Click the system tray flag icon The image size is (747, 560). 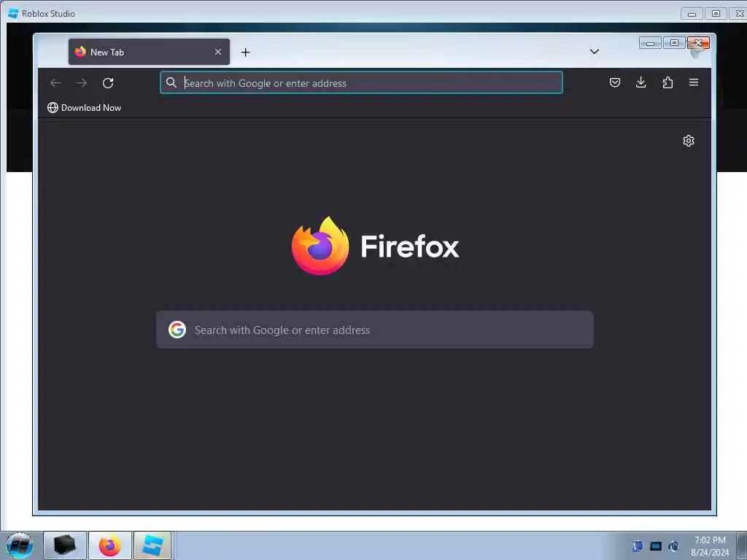[638, 545]
